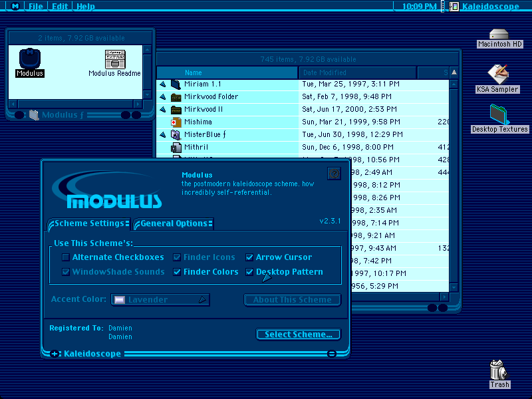Select the Modulus Readme document icon
532x399 pixels.
pos(115,59)
